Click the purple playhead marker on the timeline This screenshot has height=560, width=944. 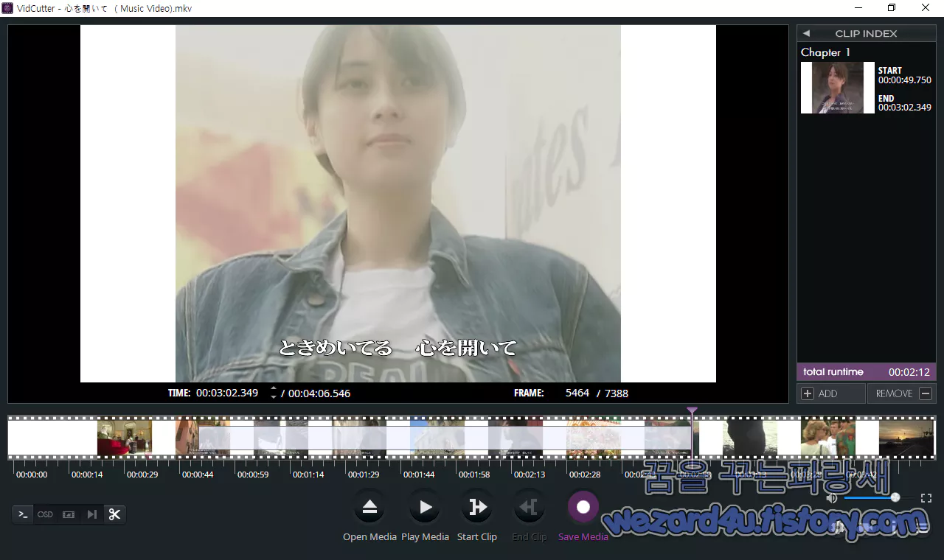point(692,410)
